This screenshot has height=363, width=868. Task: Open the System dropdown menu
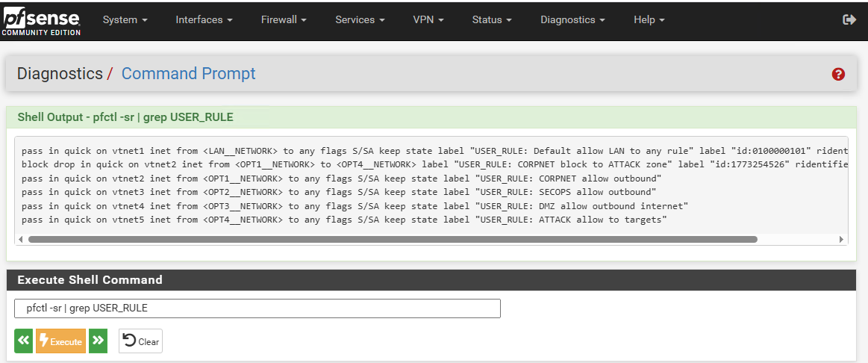(x=125, y=20)
